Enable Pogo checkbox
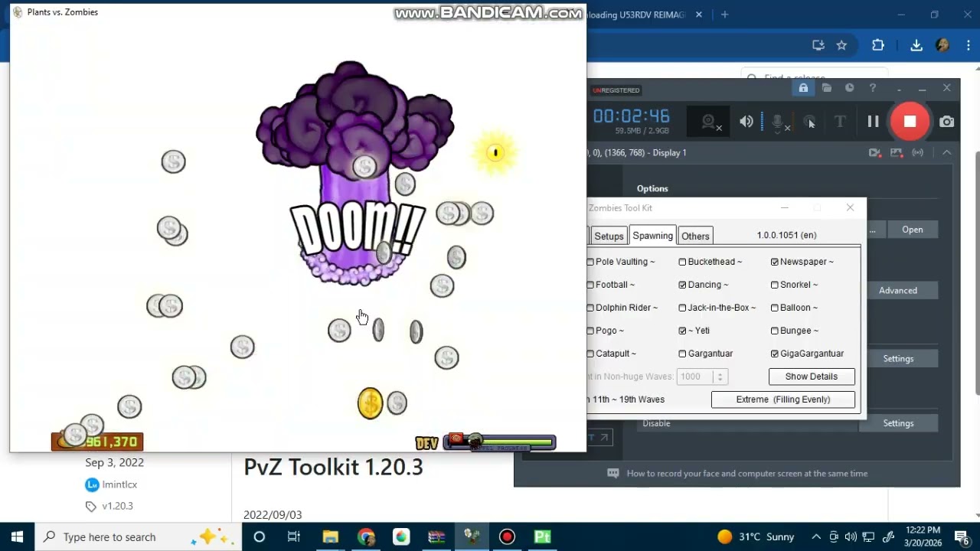 590,331
